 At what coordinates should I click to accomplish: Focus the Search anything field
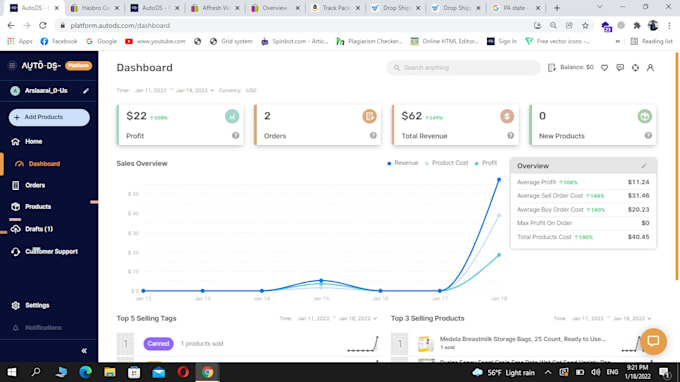click(463, 68)
